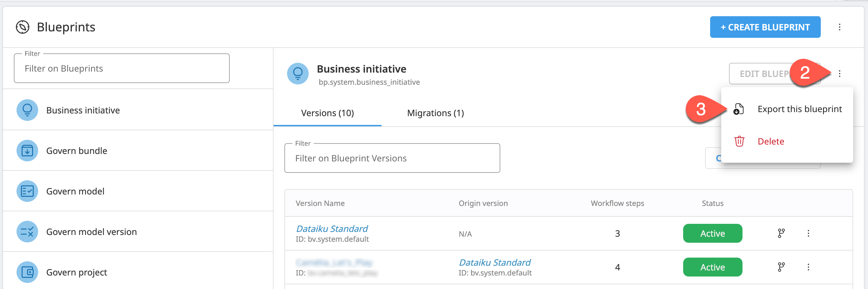Viewport: 868px width, 289px height.
Task: Open the three-dot menu on the second version row
Action: pos(808,267)
